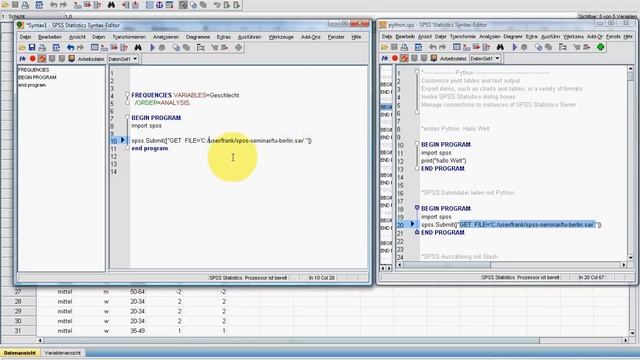This screenshot has height=360, width=640.
Task: Syntax help fx icon in python.sps toolbar
Action: (384, 58)
